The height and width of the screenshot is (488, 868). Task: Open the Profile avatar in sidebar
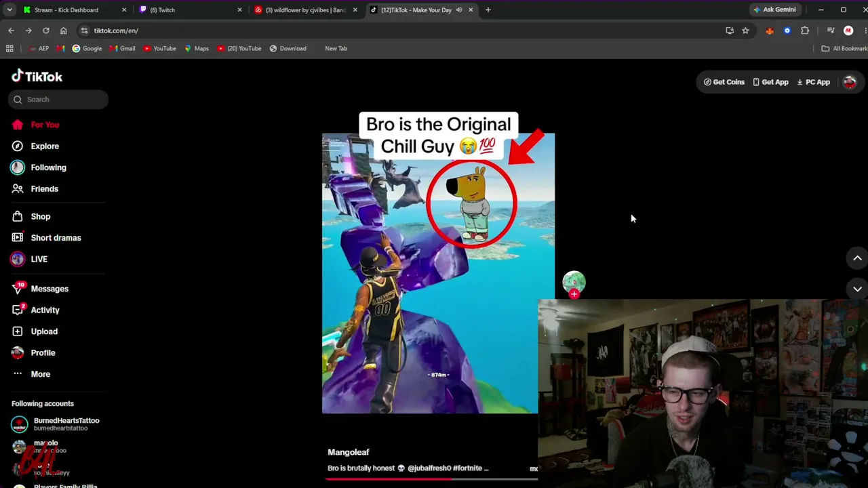18,352
